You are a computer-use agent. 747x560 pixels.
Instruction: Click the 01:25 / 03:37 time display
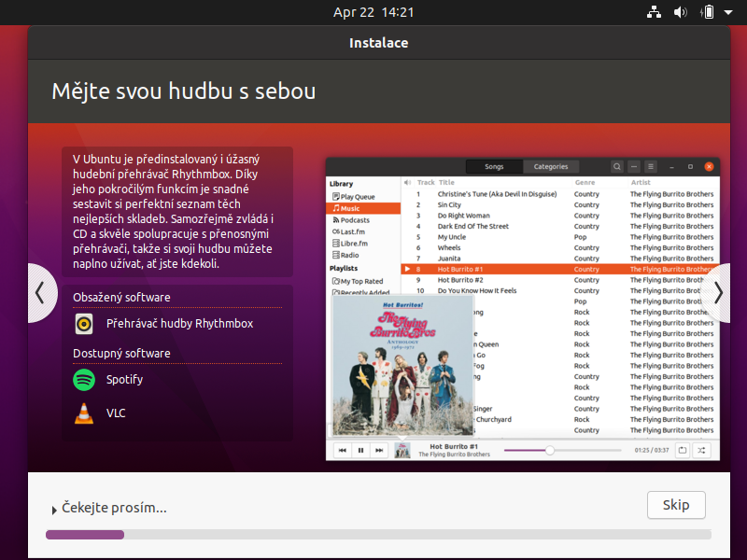pyautogui.click(x=651, y=450)
